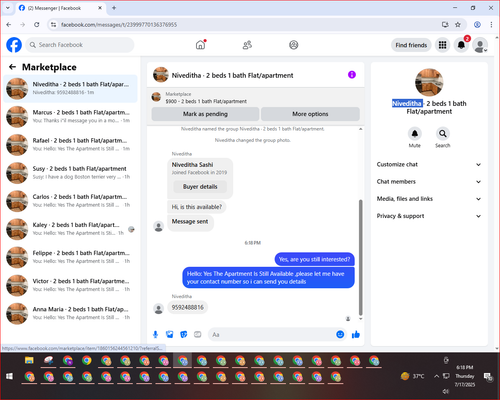Open the install app icon in address bar
Viewport: 500px width, 400px height.
[445, 25]
